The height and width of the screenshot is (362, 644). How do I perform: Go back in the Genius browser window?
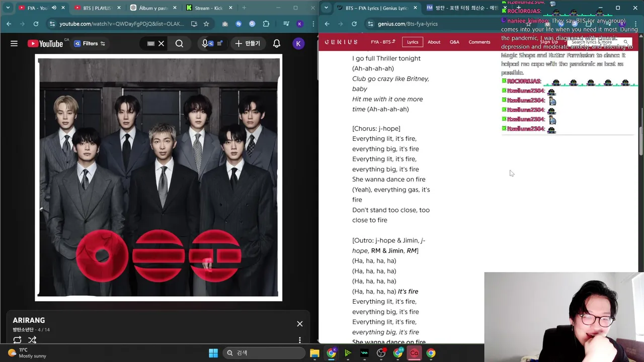pos(327,24)
